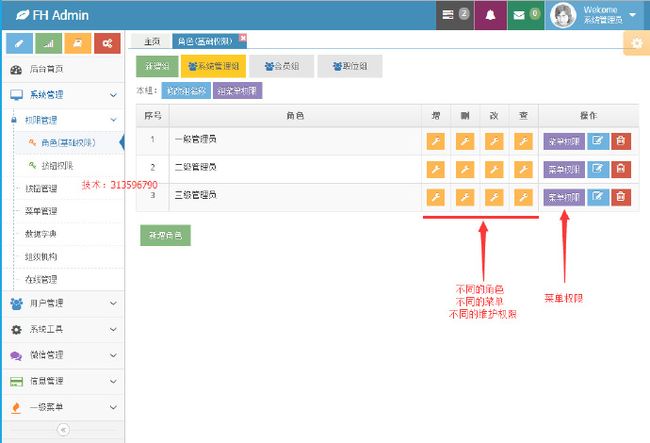Viewport: 650px width, 443px height.
Task: Expand the 一级菜单 sidebar menu
Action: point(63,407)
